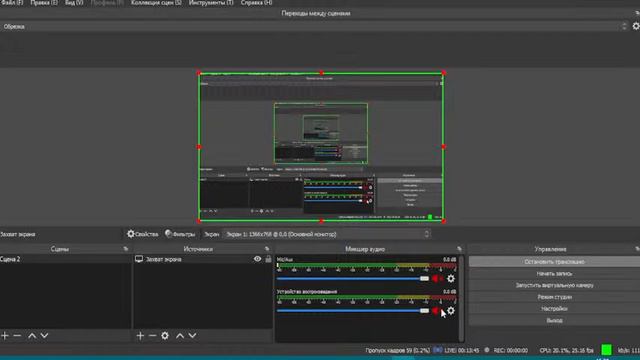Open the Справка menu
640x360 pixels.
tap(256, 2)
